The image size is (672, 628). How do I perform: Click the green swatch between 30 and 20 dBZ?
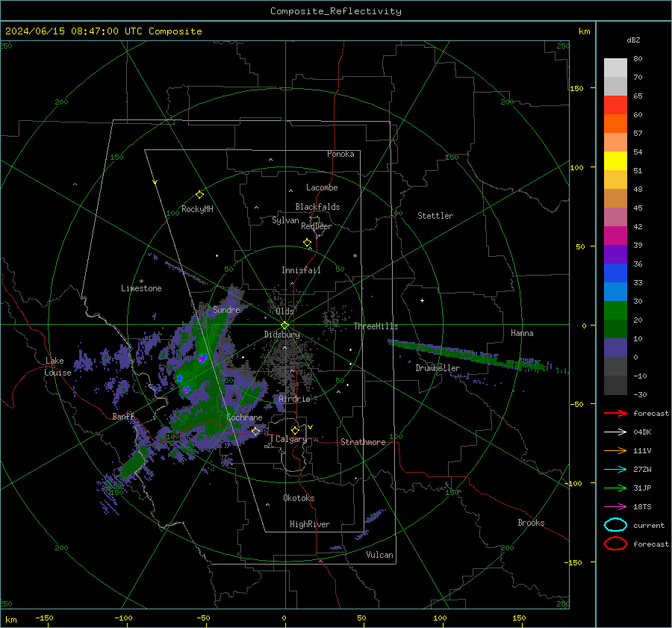tap(615, 311)
